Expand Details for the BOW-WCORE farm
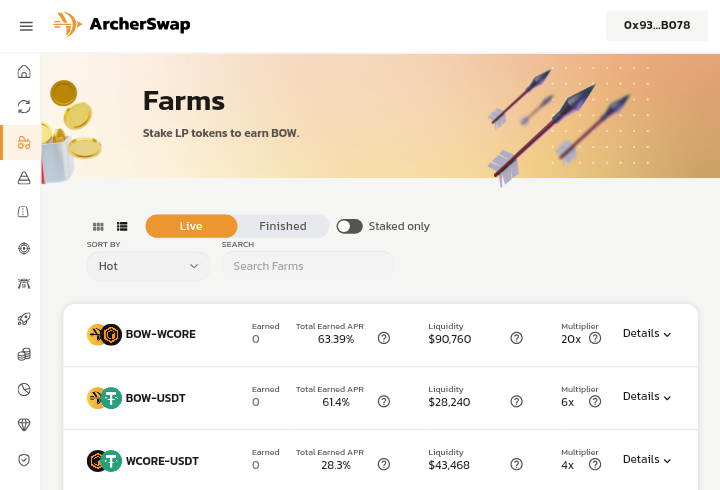 [646, 334]
